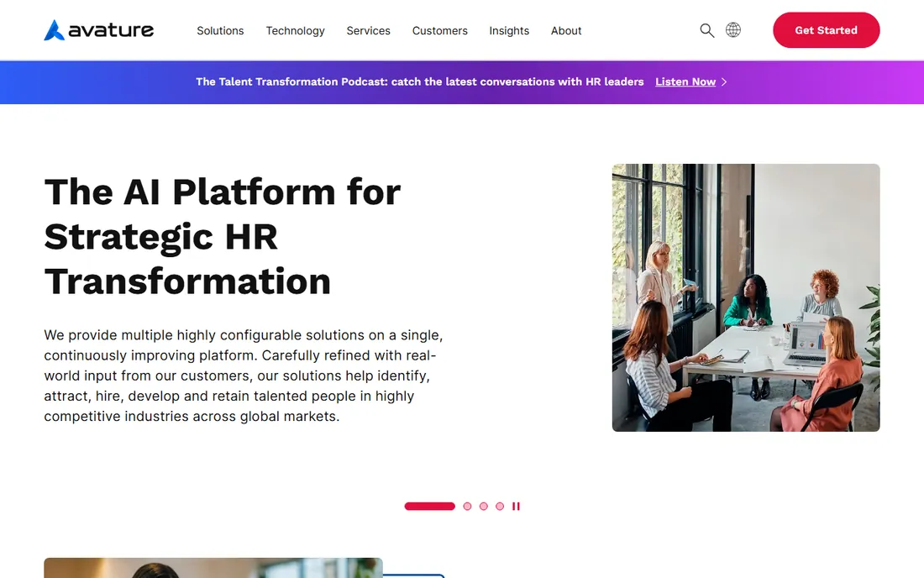Go to third carousel slide dot
The height and width of the screenshot is (578, 924).
pos(484,506)
